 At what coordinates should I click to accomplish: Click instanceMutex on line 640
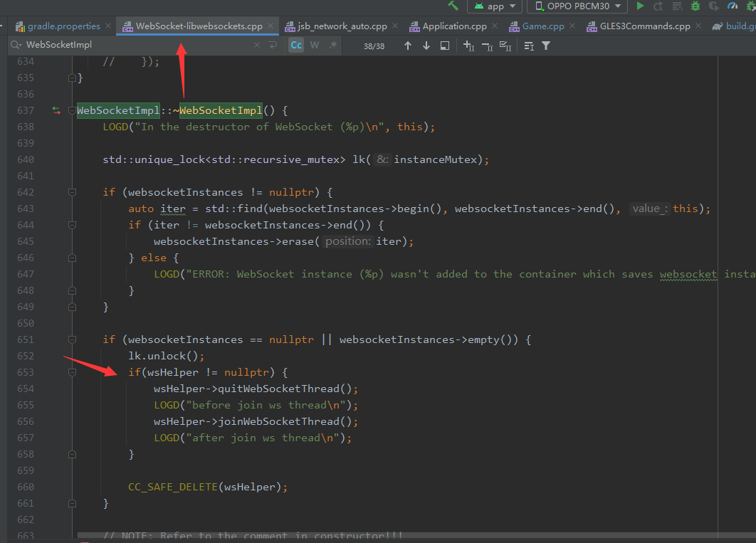434,159
